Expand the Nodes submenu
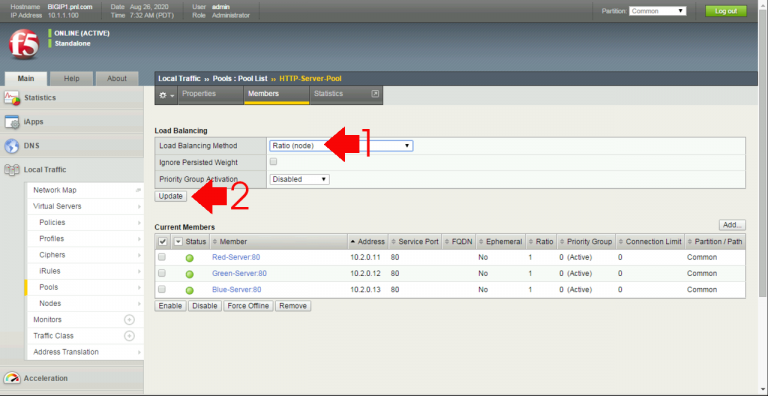Image resolution: width=768 pixels, height=396 pixels. pos(140,303)
